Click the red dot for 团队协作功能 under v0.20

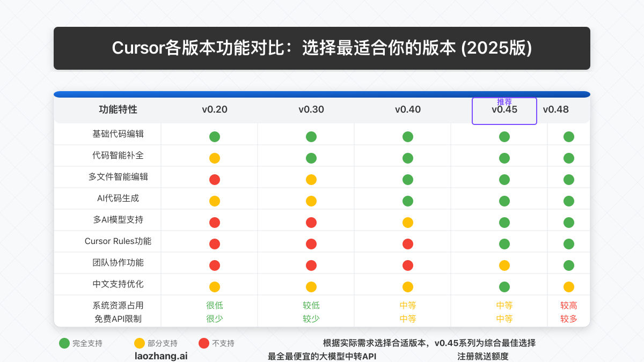click(215, 265)
